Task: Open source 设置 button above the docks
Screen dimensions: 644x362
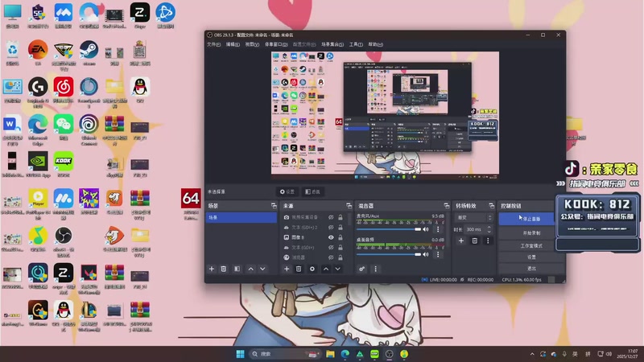Action: click(287, 191)
